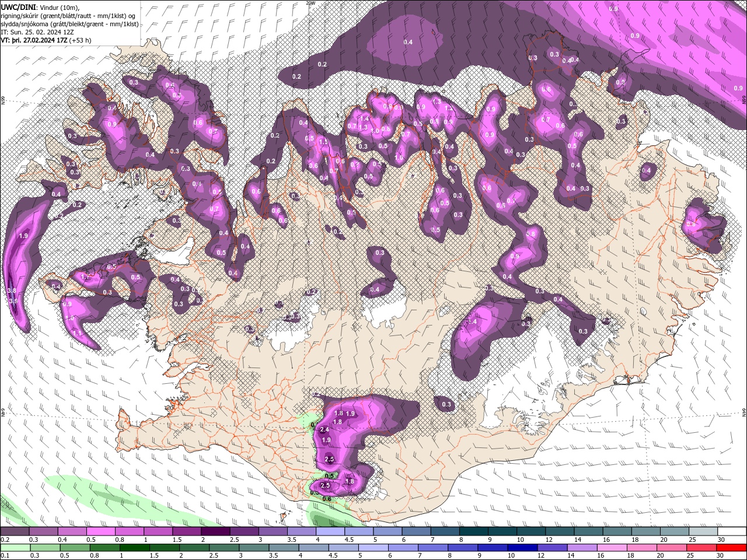Screen dimensions: 747x560
Task: Click the rain scale swatch between 2.5 and 3
Action: click(x=225, y=548)
